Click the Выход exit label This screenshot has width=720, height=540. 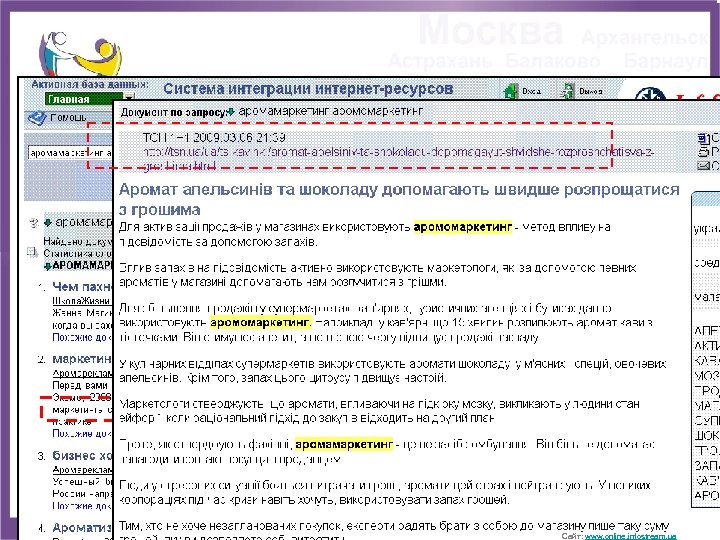(x=591, y=91)
